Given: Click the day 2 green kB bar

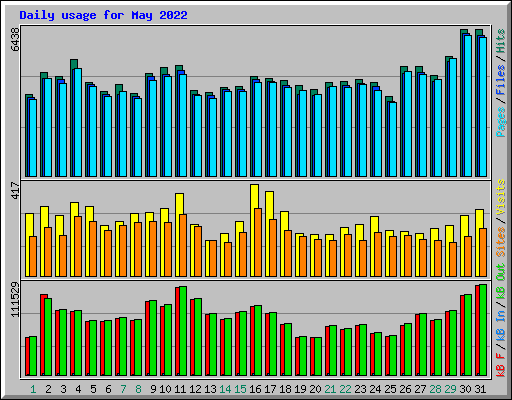Looking at the screenshot, I should click(x=48, y=337).
